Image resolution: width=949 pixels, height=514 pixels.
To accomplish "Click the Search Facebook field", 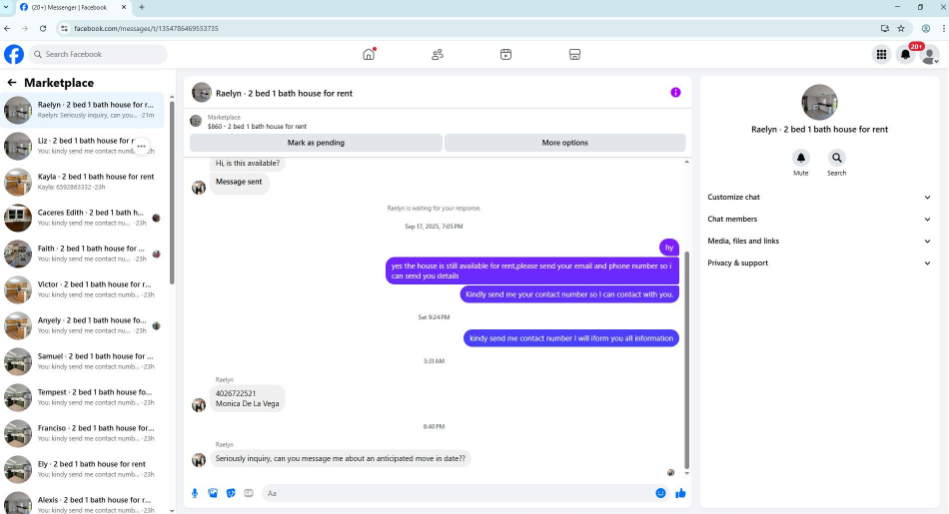I will click(98, 54).
